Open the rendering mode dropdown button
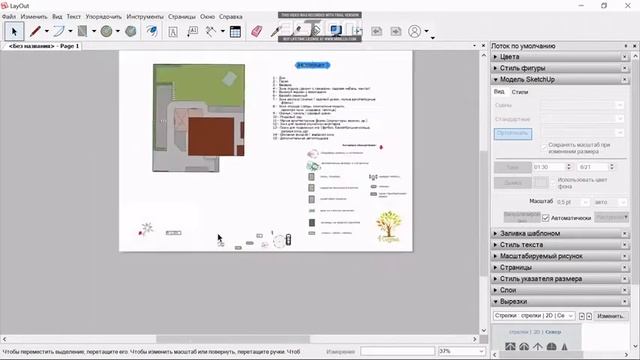Viewport: 640px width, 360px height. click(611, 218)
